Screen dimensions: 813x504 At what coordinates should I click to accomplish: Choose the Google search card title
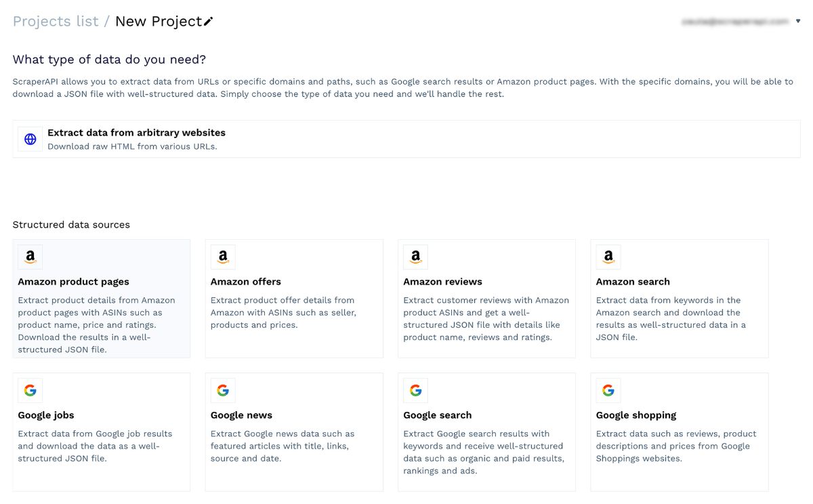pyautogui.click(x=438, y=415)
